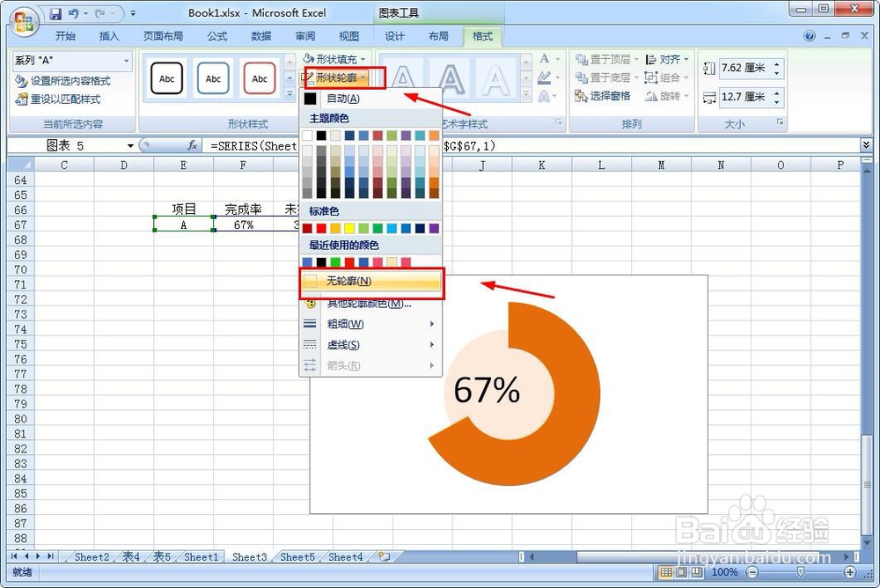880x588 pixels.
Task: Click the 形状轮廓 shape outline button
Action: tap(335, 77)
